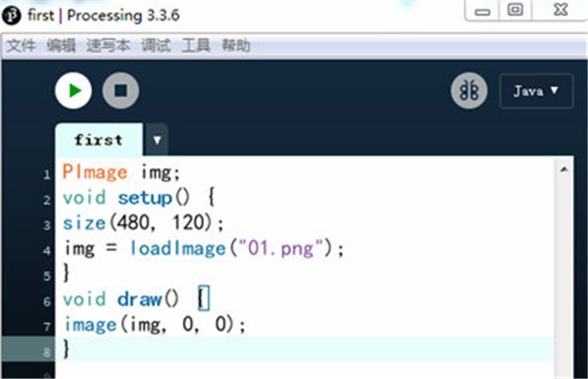
Task: Click the draw function name
Action: [139, 299]
